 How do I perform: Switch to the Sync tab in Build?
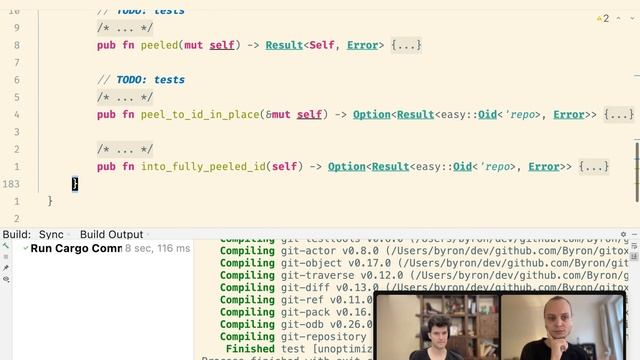pos(51,234)
